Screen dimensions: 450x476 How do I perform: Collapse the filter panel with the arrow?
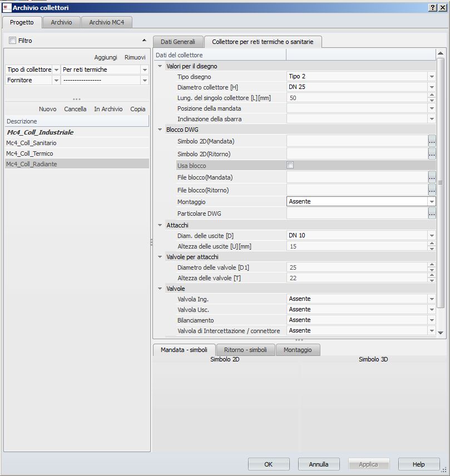pos(144,41)
